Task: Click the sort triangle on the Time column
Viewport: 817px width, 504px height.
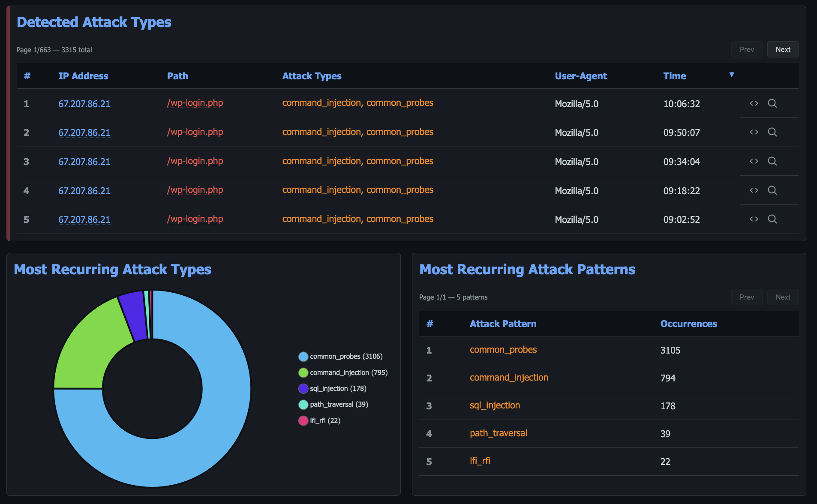Action: coord(732,74)
